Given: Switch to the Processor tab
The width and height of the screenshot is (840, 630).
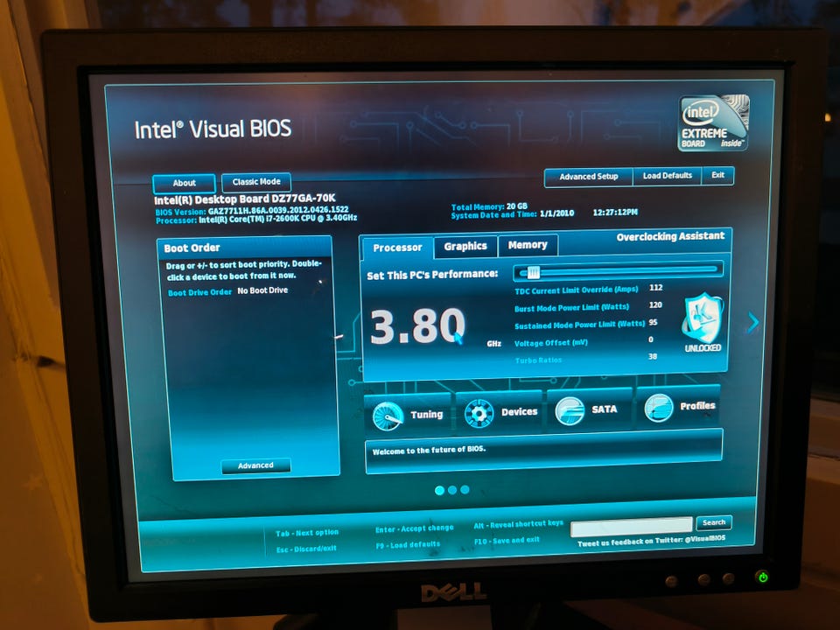Looking at the screenshot, I should point(397,248).
